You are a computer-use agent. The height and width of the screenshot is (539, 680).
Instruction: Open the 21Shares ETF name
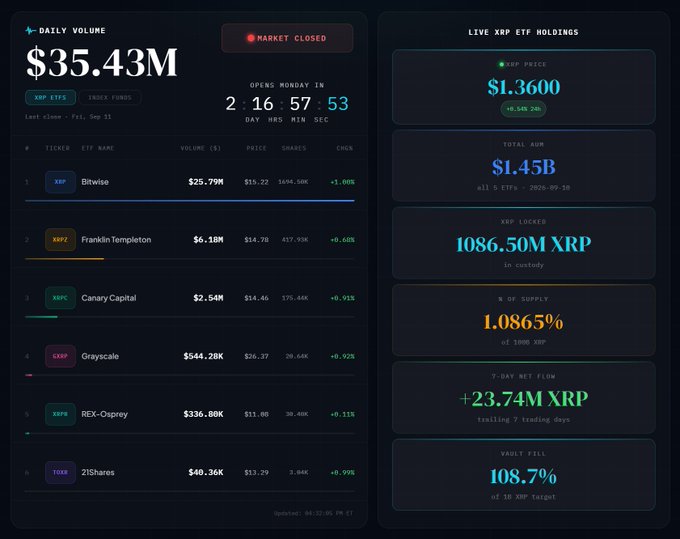point(98,472)
